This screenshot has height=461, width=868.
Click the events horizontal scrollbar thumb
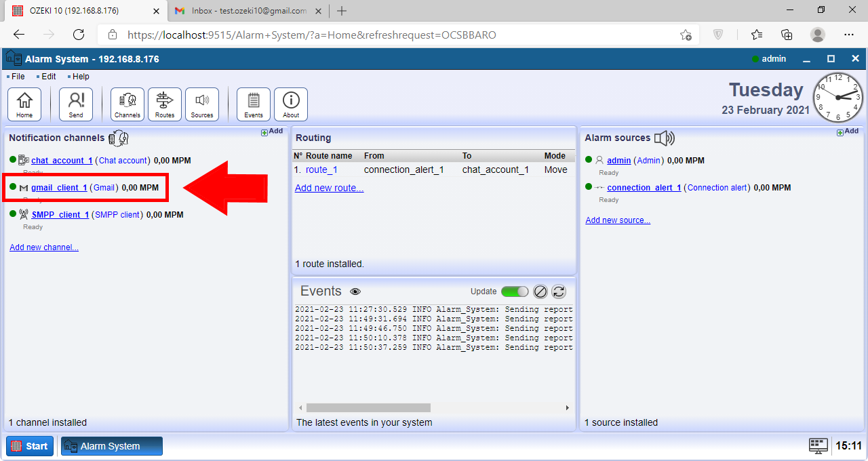coord(368,408)
